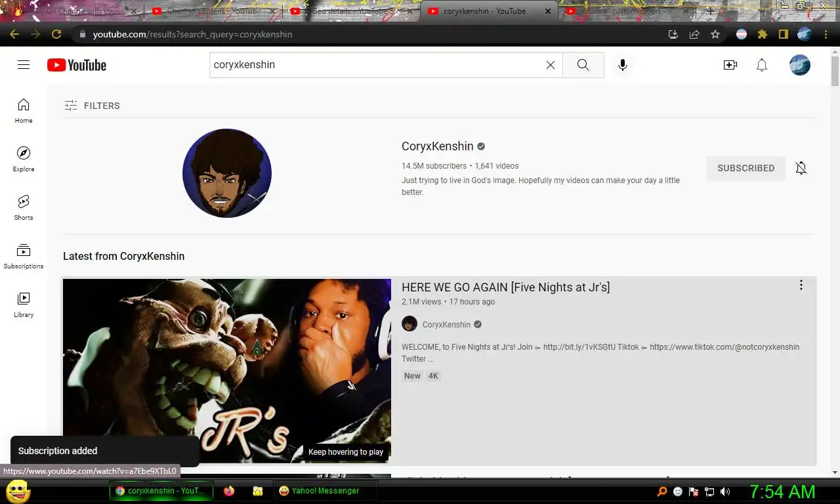Click the 'Keep hovering to play' overlay
Viewport: 840px width, 504px height.
point(346,451)
